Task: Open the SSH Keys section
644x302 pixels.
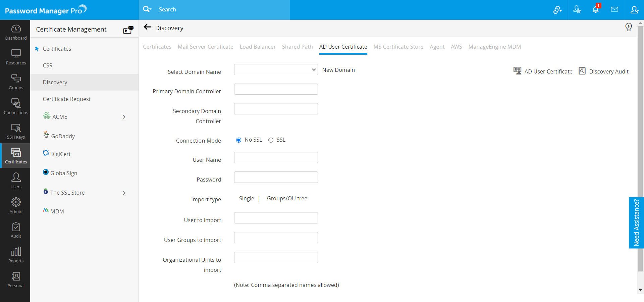Action: click(15, 131)
